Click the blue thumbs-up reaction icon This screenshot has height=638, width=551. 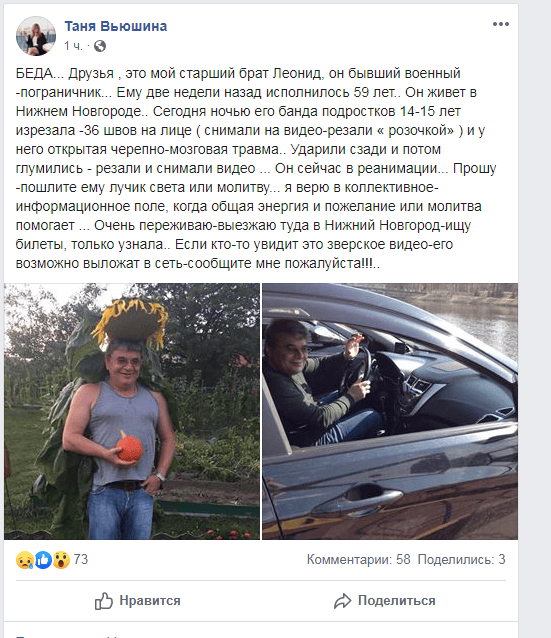(x=43, y=560)
